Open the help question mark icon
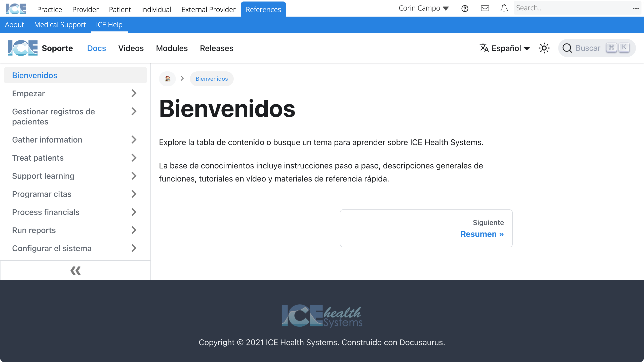Screen dimensions: 644x362 click(465, 9)
